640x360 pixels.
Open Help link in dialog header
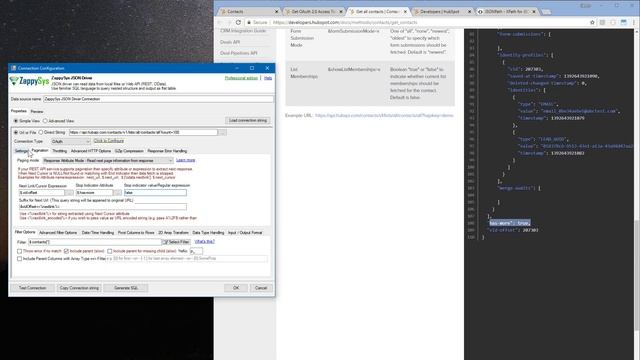coord(268,78)
